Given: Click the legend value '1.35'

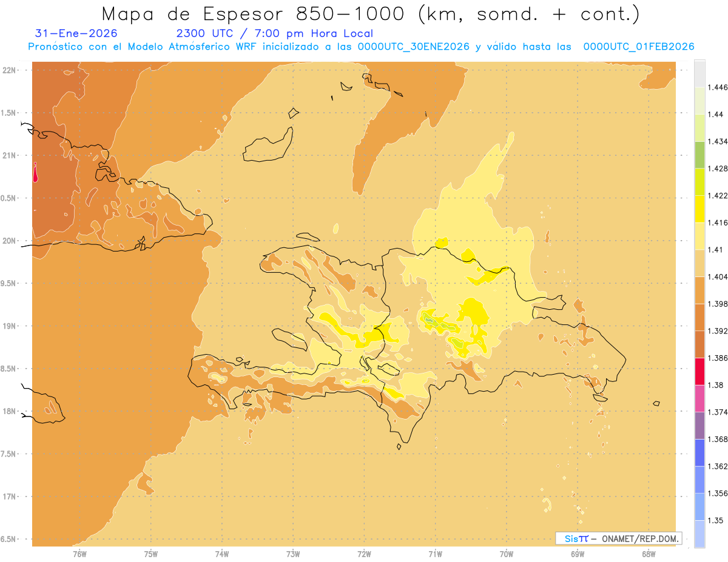Looking at the screenshot, I should pyautogui.click(x=716, y=520).
